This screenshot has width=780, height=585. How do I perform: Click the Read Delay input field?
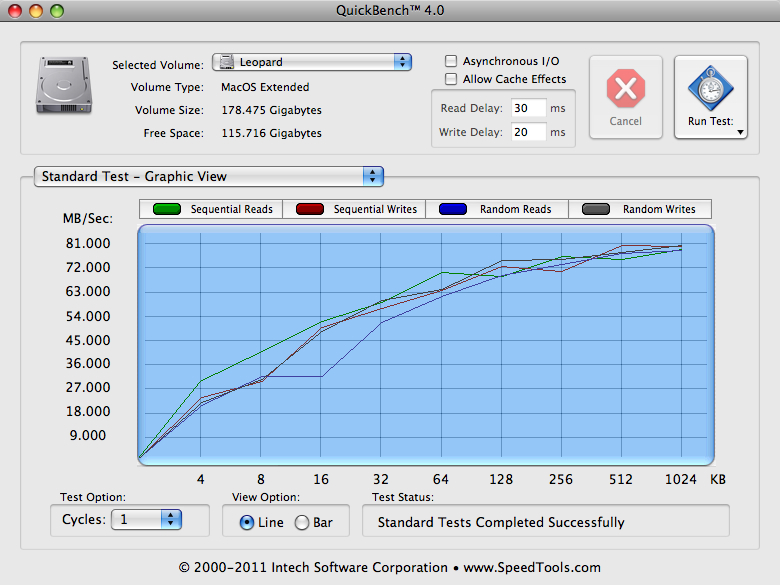[x=528, y=108]
